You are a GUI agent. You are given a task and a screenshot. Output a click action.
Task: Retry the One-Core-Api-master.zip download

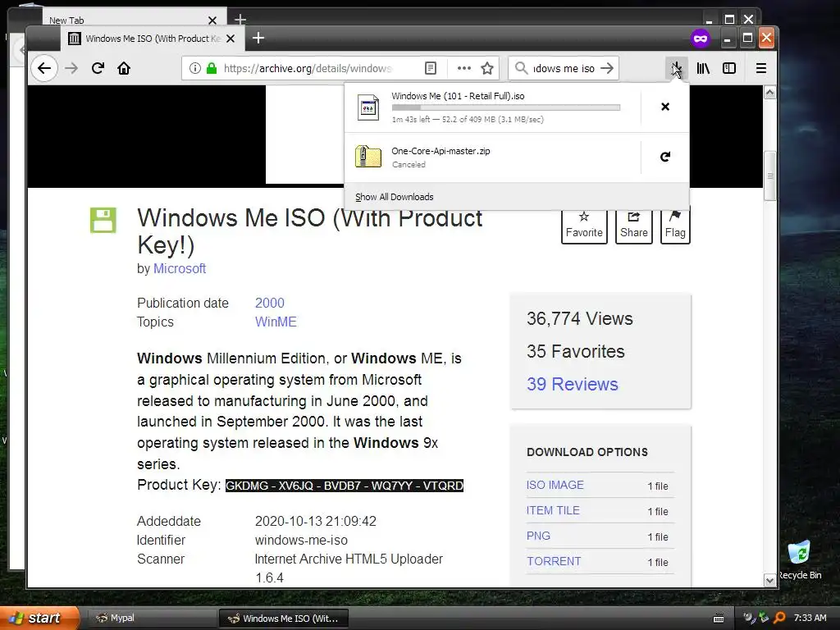pos(664,157)
